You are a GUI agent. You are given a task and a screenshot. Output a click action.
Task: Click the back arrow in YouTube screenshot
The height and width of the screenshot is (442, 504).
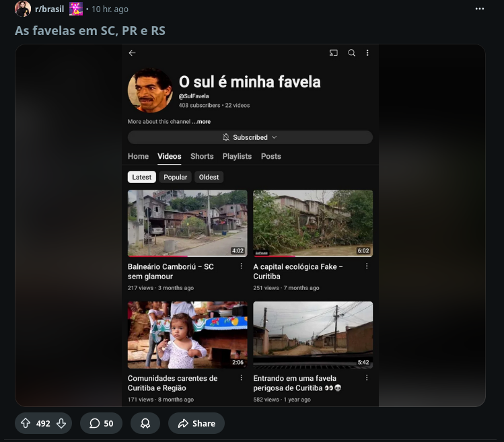tap(132, 53)
